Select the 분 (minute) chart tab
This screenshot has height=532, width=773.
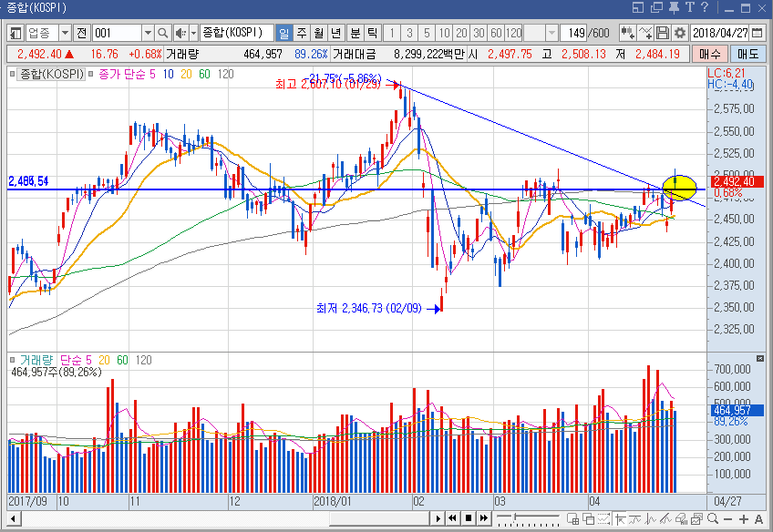(x=355, y=33)
